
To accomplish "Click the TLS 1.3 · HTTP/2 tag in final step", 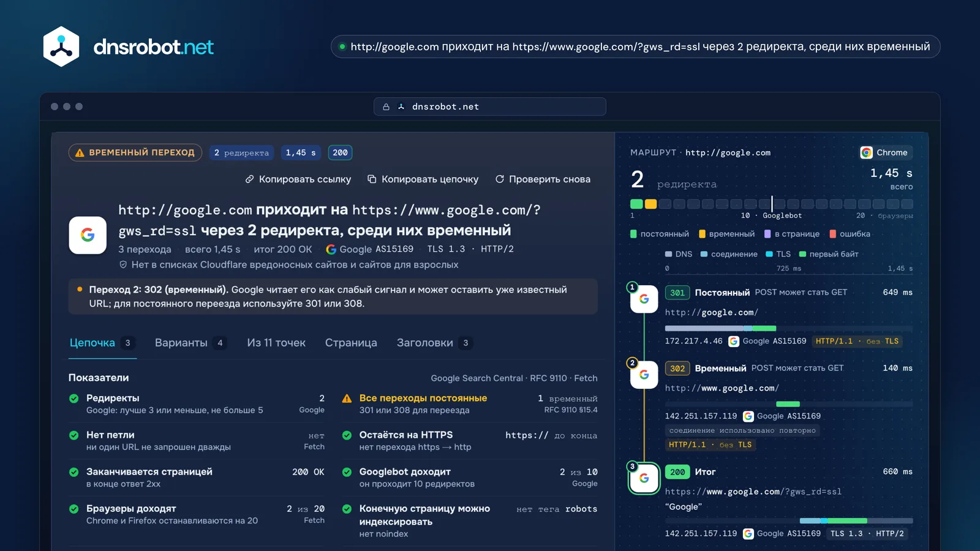I will tap(867, 534).
